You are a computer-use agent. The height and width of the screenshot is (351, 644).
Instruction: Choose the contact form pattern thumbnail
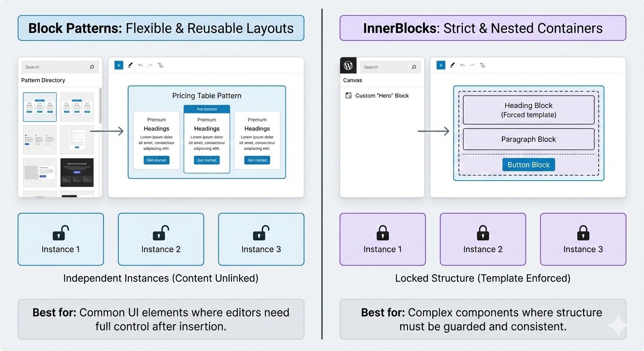point(77,140)
